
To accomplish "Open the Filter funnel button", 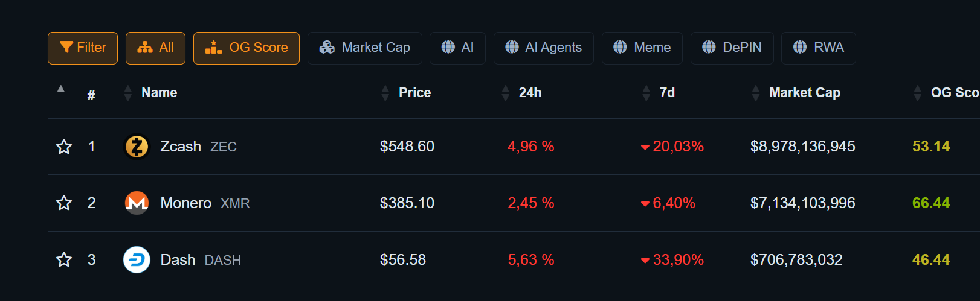I will tap(83, 48).
